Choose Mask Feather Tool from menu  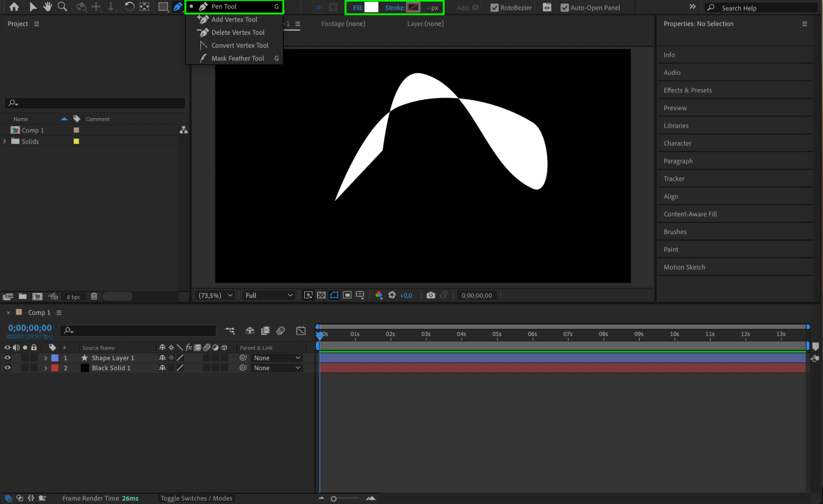coord(238,58)
